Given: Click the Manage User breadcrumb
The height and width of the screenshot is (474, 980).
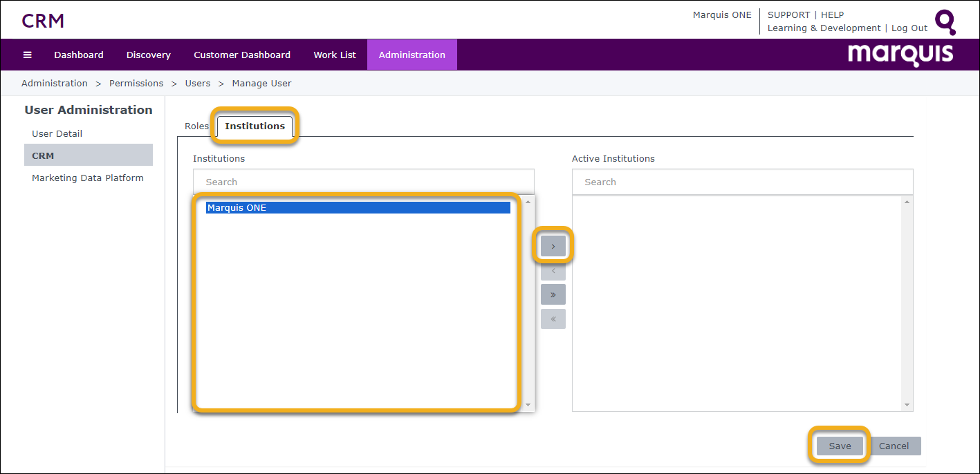Looking at the screenshot, I should click(x=261, y=83).
